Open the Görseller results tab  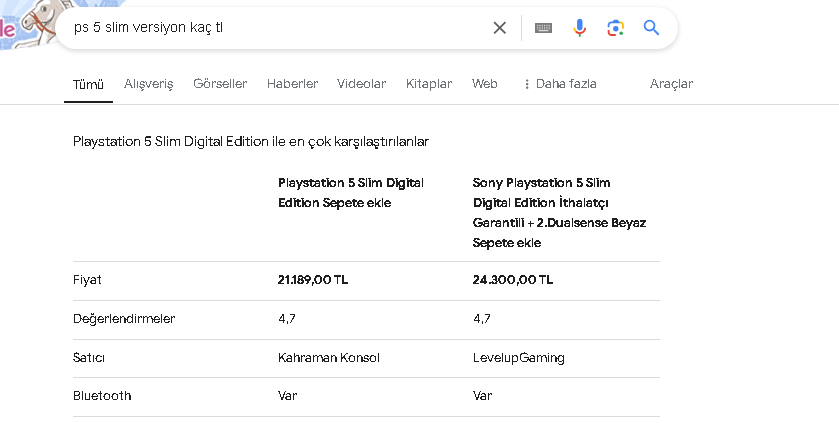(x=220, y=84)
